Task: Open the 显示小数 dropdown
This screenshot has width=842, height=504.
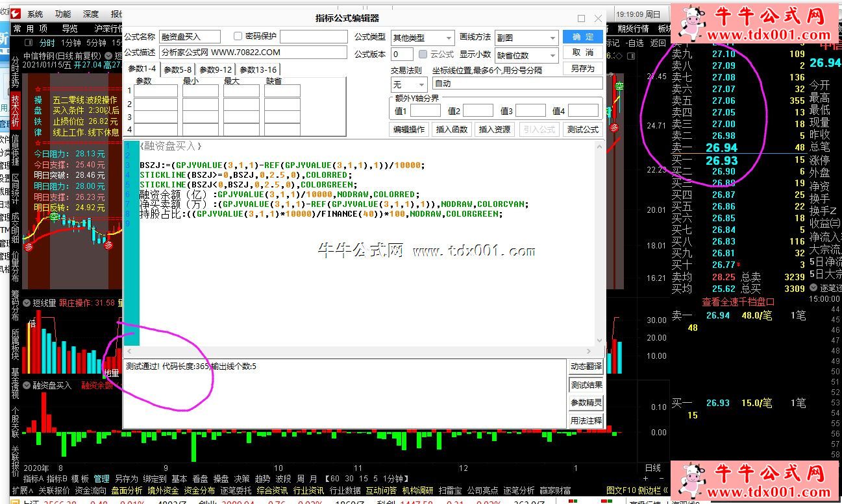Action: [526, 55]
